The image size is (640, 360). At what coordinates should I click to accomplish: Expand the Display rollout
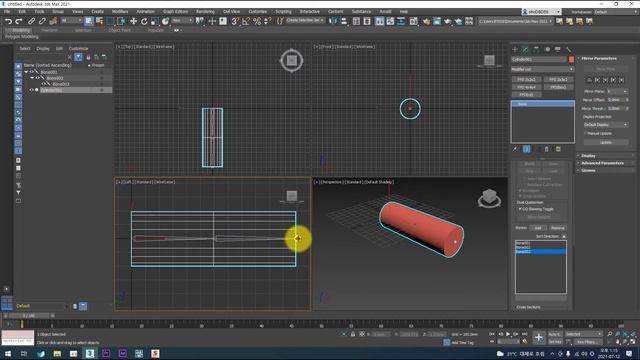point(588,156)
